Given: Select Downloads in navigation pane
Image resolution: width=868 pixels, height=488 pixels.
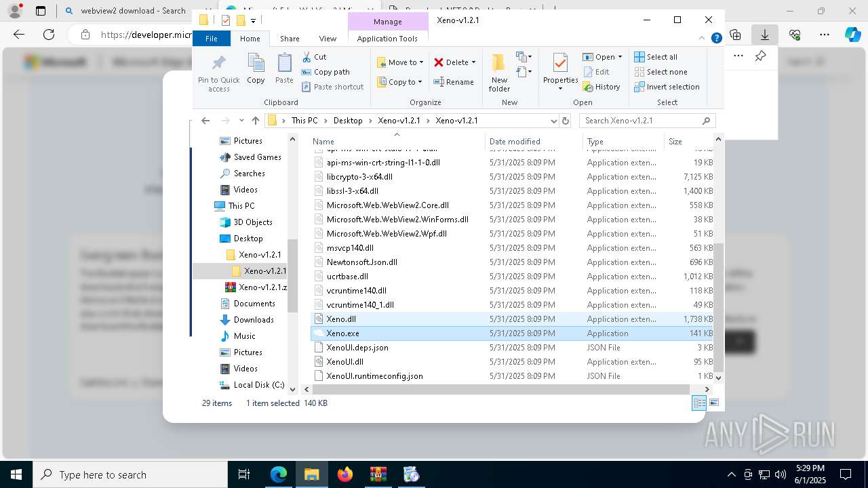Looking at the screenshot, I should click(x=254, y=320).
